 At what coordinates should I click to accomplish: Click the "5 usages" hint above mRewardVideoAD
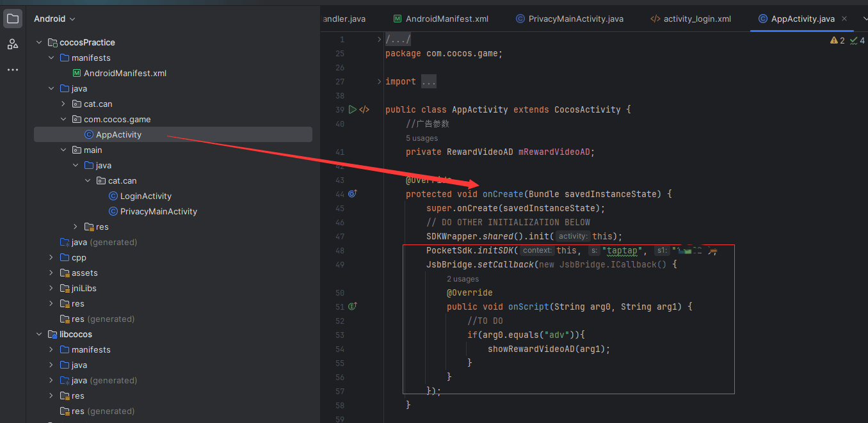(x=422, y=138)
